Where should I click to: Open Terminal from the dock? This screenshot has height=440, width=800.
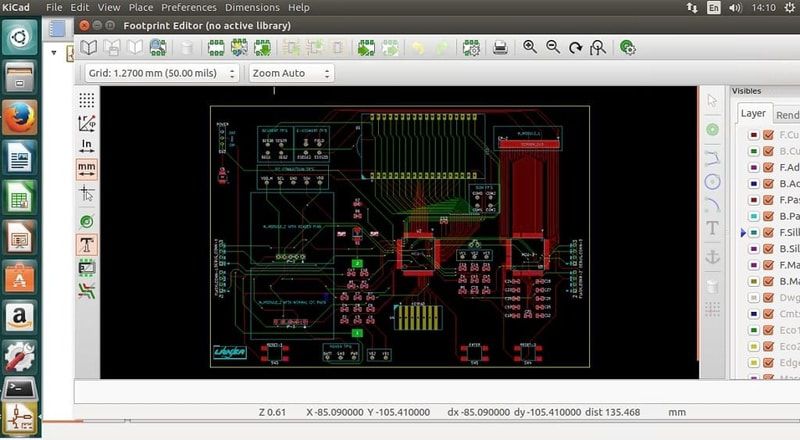click(20, 389)
